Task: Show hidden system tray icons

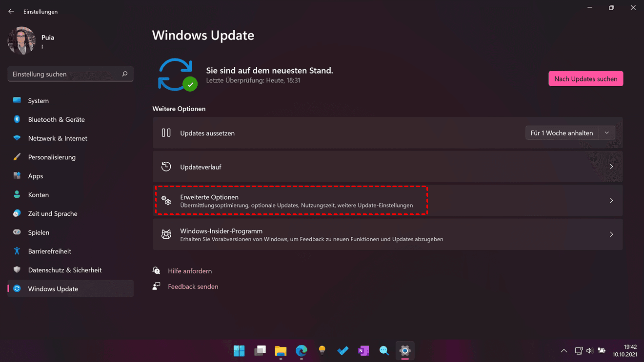Action: click(x=564, y=351)
